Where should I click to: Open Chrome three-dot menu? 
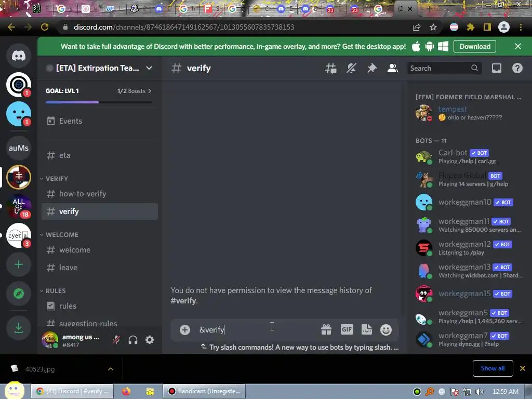[x=521, y=27]
